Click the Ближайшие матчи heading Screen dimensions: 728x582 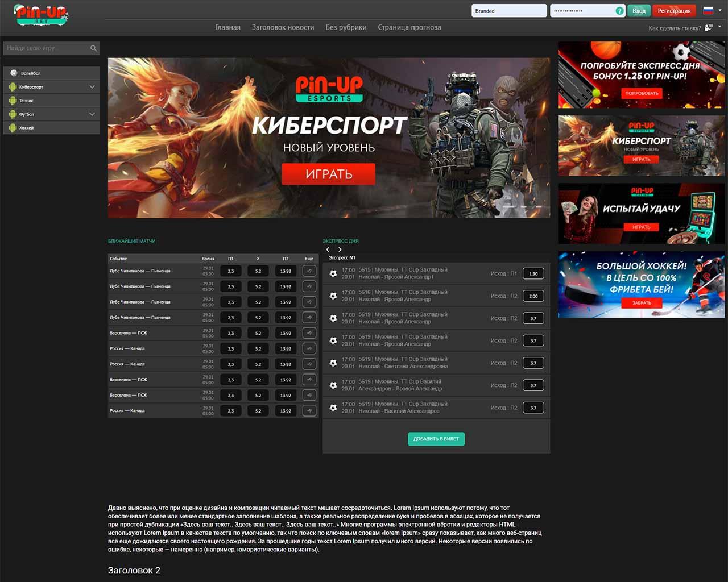coord(131,241)
